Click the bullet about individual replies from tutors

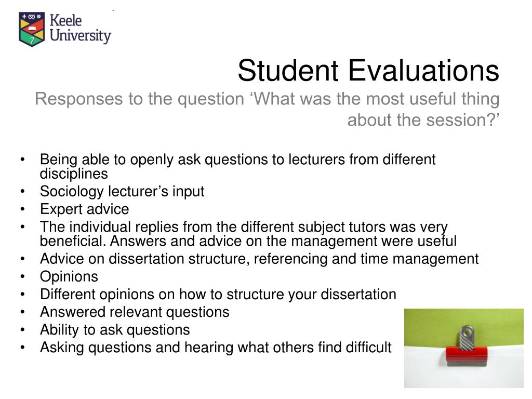tap(248, 234)
